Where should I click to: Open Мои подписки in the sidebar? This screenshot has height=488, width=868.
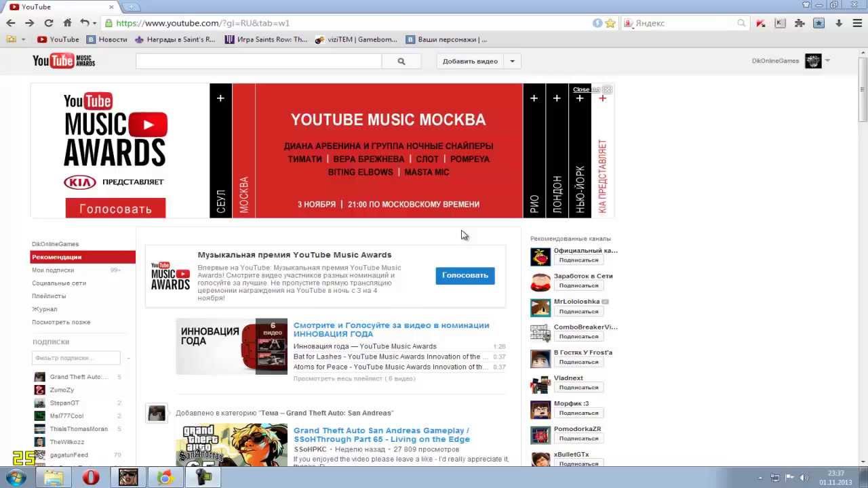tap(53, 270)
